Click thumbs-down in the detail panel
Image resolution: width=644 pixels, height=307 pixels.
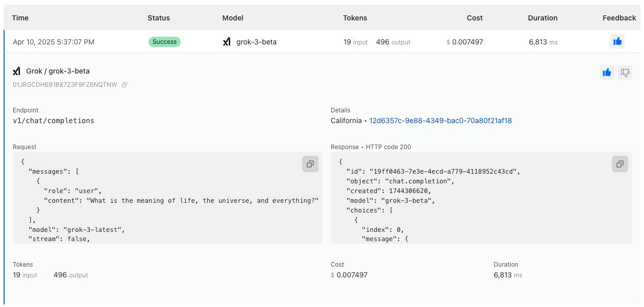(x=625, y=73)
